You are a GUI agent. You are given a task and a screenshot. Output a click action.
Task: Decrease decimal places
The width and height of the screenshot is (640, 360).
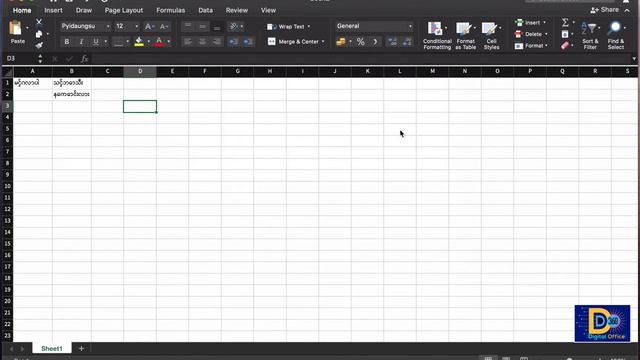tap(407, 42)
